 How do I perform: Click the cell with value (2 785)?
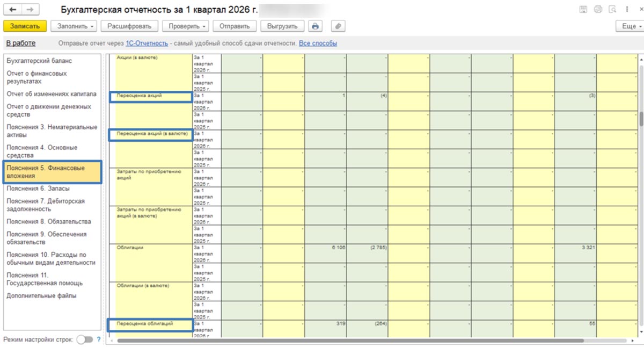click(x=368, y=253)
